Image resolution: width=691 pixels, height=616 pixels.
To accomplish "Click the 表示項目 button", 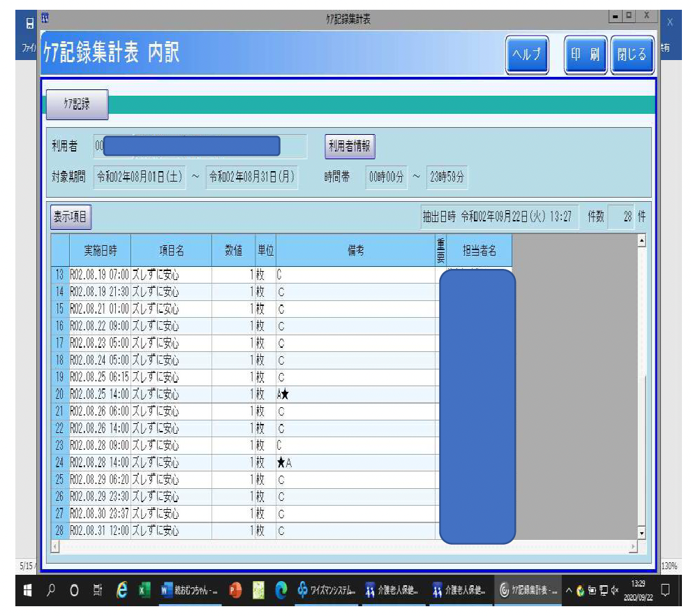I will 70,217.
